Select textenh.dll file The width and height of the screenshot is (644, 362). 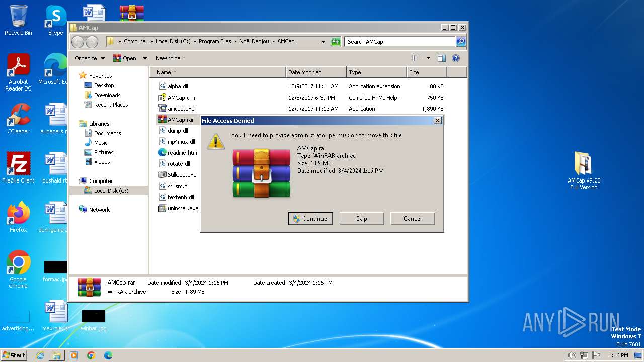point(181,197)
